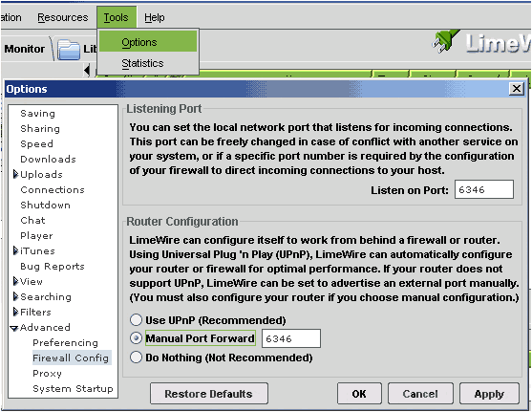Select Firewall Config under Advanced
Viewport: 532px width, 412px height.
pyautogui.click(x=71, y=358)
